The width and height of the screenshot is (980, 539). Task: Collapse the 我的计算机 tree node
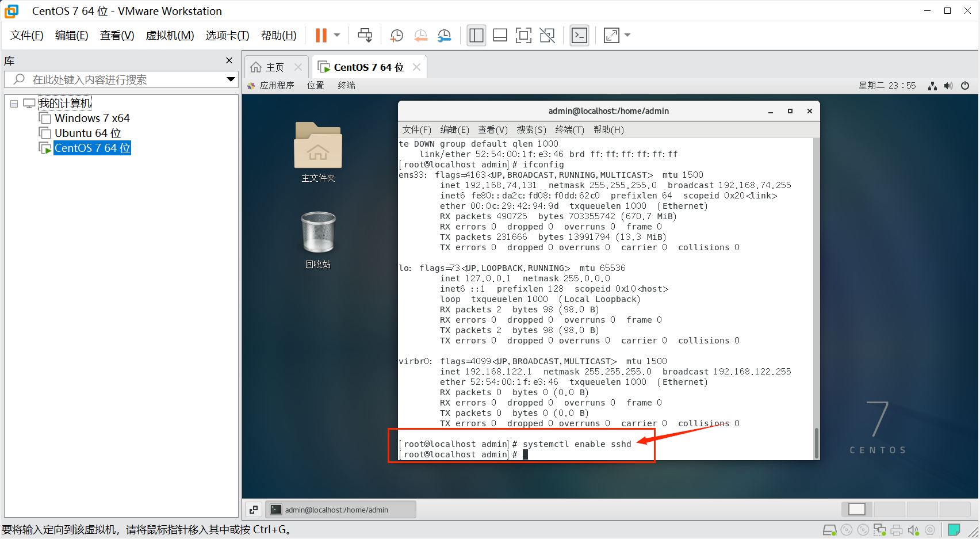pos(14,104)
